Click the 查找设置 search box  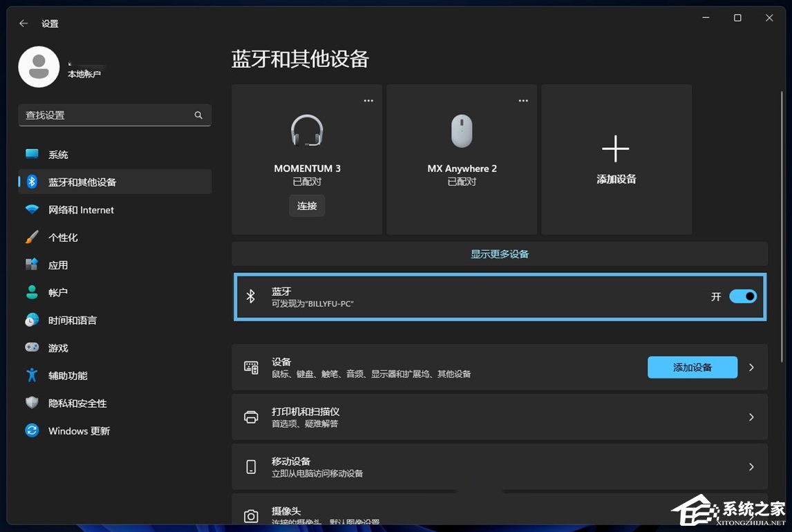coord(115,115)
